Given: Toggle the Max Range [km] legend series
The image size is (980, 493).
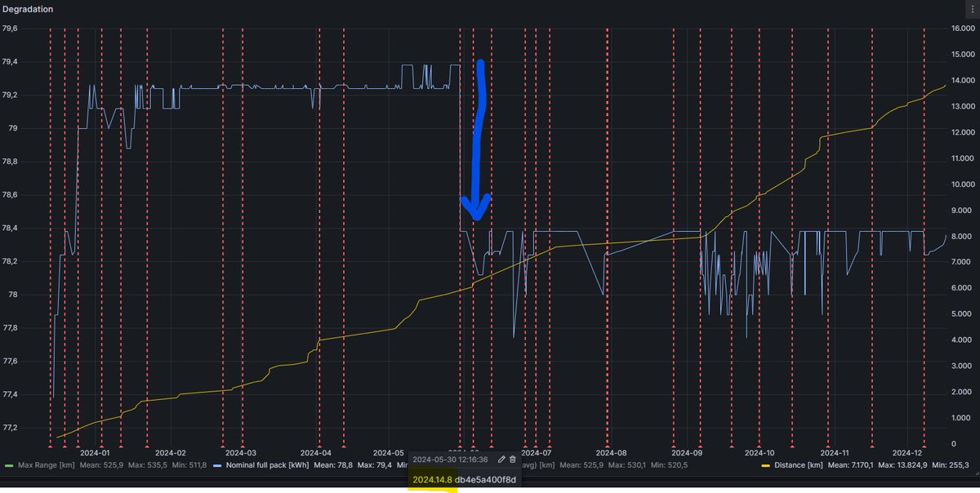Looking at the screenshot, I should pos(45,464).
